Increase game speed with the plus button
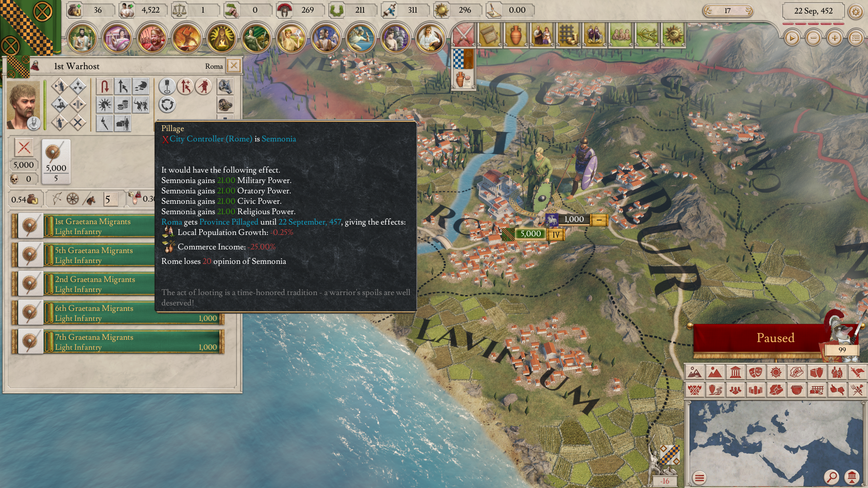The image size is (868, 488). point(835,38)
